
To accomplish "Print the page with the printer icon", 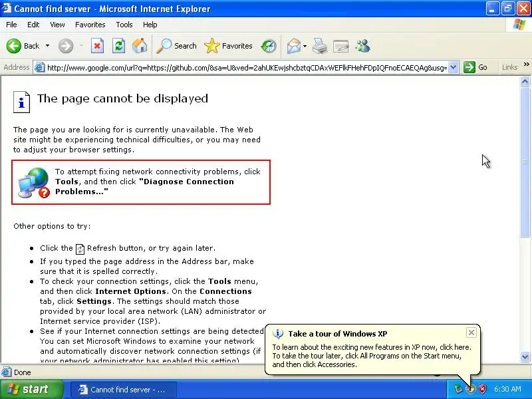I will 320,46.
